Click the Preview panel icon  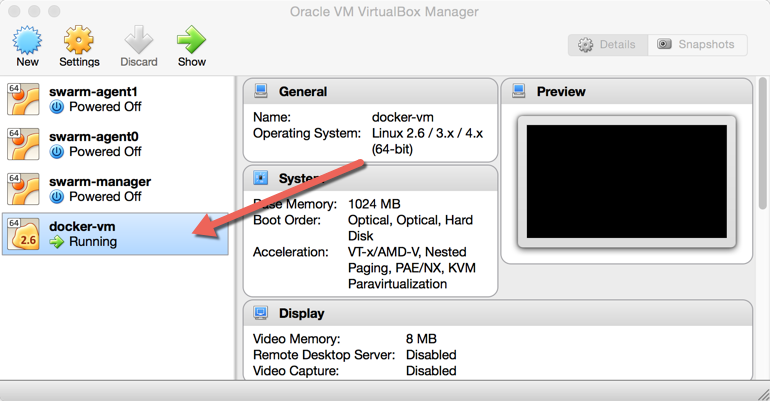tap(519, 91)
